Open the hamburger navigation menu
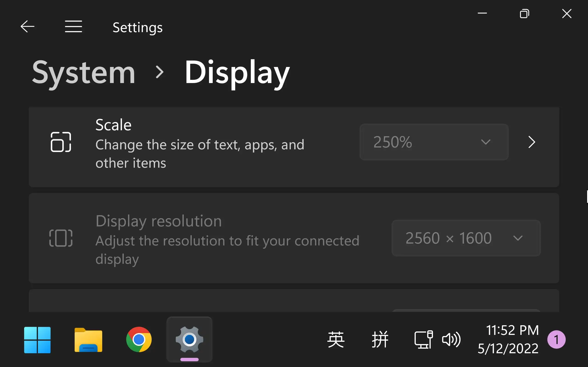Viewport: 588px width, 367px height. (73, 26)
